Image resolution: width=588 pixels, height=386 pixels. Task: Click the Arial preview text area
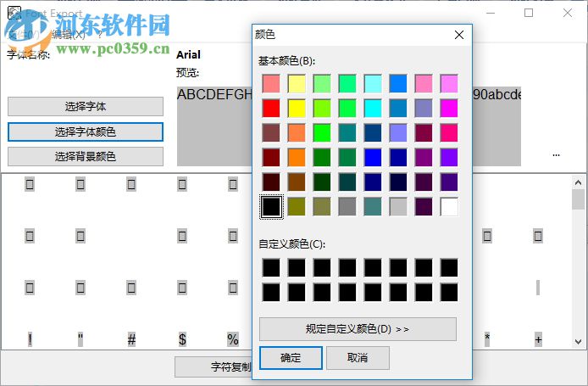tap(214, 126)
